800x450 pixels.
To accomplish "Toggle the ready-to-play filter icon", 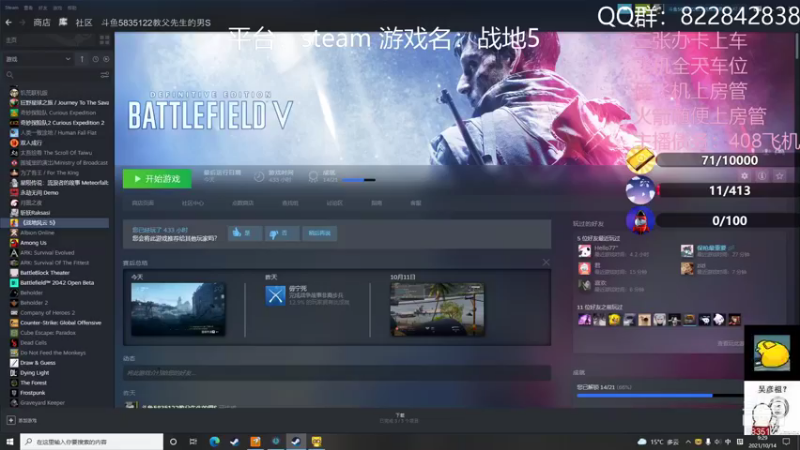I will click(106, 59).
